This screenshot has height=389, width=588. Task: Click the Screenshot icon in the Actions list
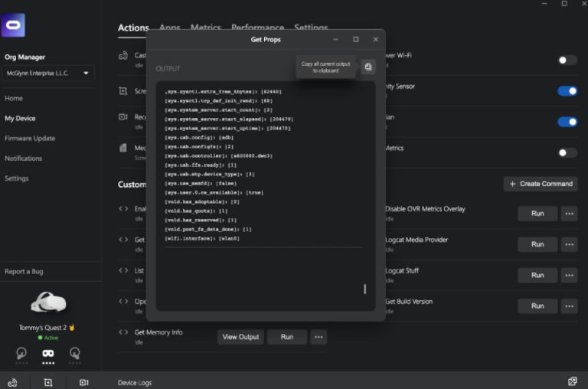point(123,91)
